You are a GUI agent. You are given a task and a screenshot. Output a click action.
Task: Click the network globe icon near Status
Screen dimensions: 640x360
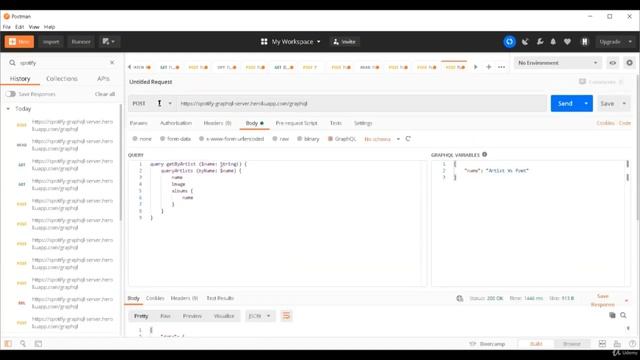tap(460, 298)
